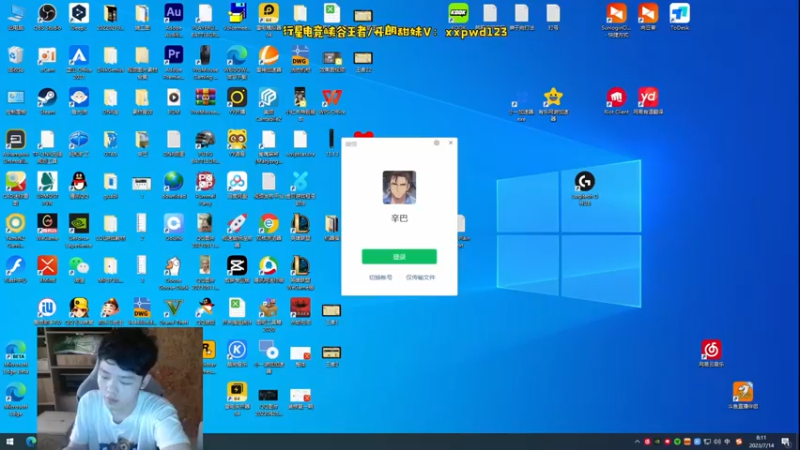Click the file transfer only link

pyautogui.click(x=420, y=278)
